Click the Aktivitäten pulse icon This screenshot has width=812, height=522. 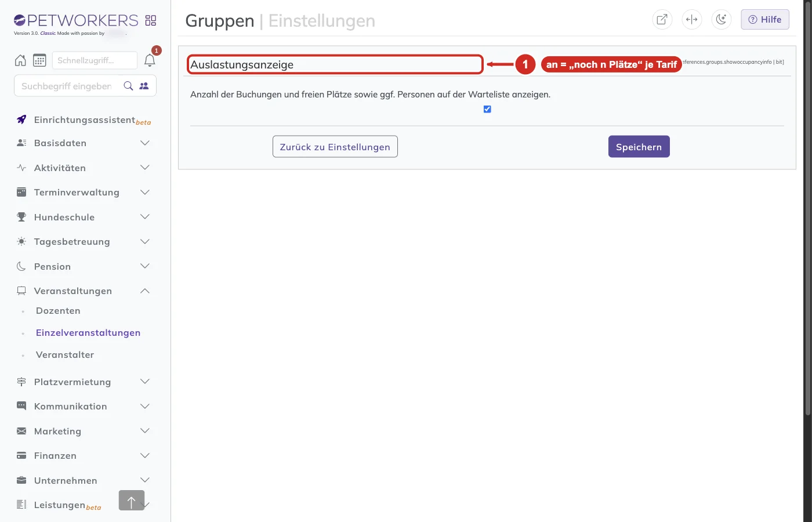21,168
